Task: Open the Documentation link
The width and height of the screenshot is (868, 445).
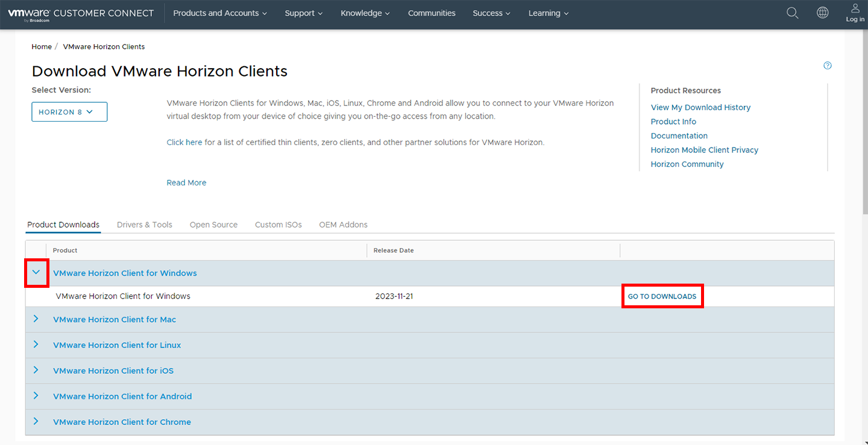Action: (x=679, y=135)
